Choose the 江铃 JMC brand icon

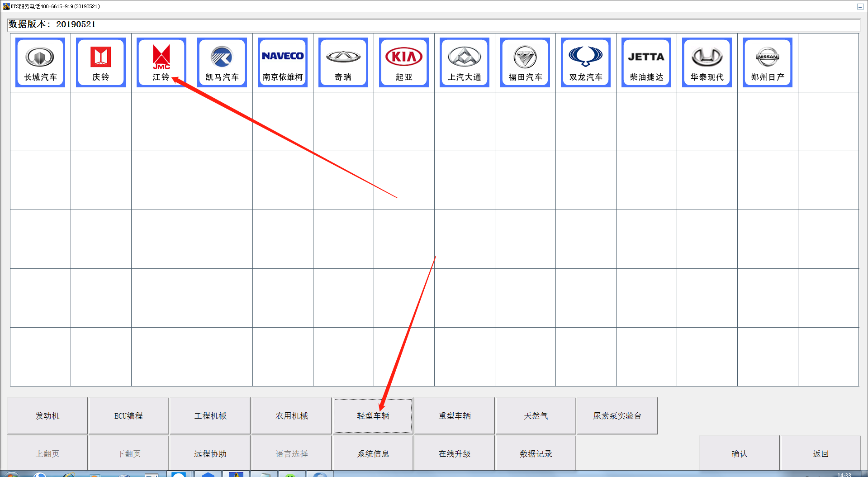[161, 62]
